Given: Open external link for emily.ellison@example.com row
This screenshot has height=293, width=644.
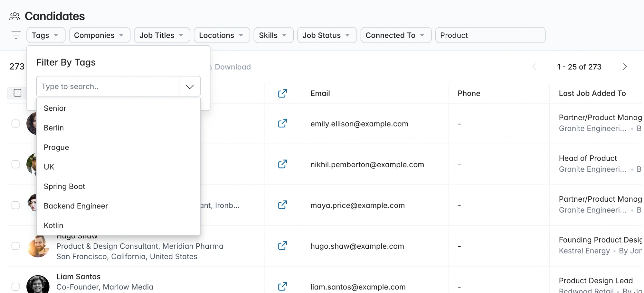Looking at the screenshot, I should tap(282, 124).
